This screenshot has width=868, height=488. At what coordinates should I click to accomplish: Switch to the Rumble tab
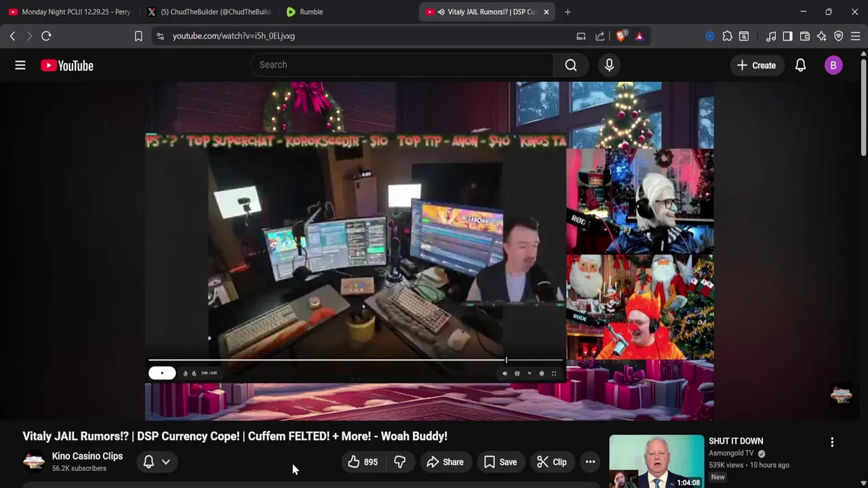click(346, 12)
